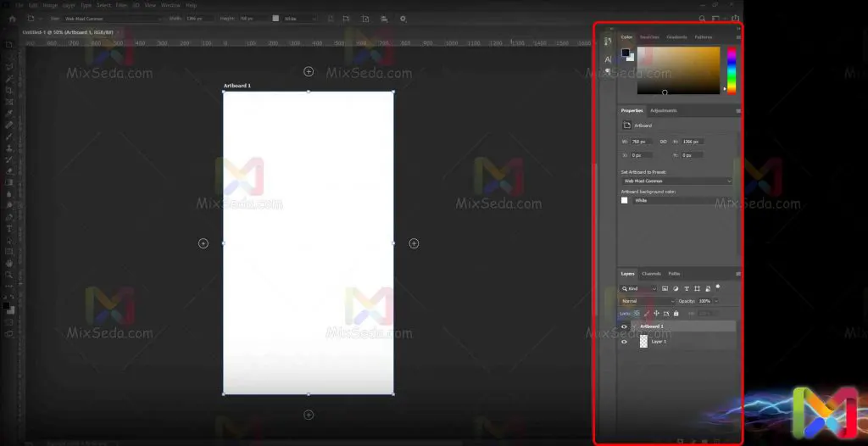Open the Kind layer filter dropdown

pos(640,289)
